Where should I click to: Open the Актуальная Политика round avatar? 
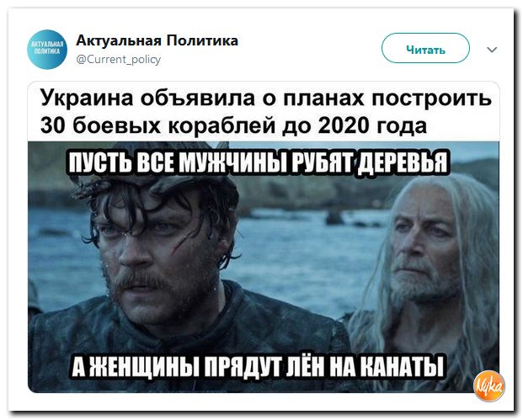click(x=46, y=50)
